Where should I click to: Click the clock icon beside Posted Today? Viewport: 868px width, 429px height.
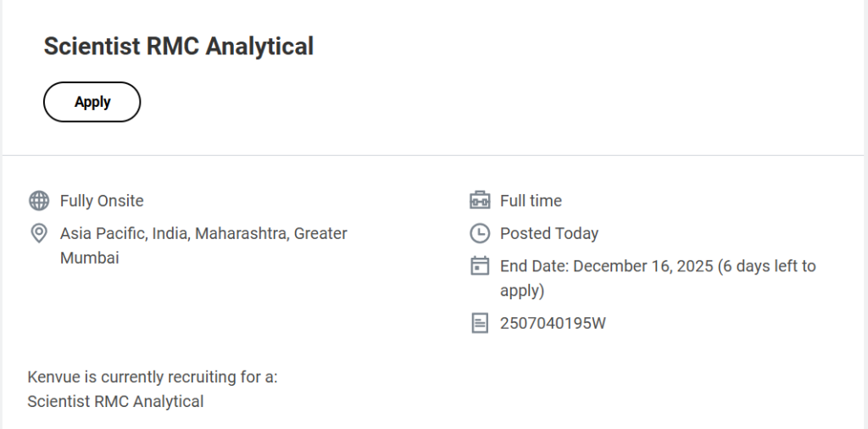480,233
